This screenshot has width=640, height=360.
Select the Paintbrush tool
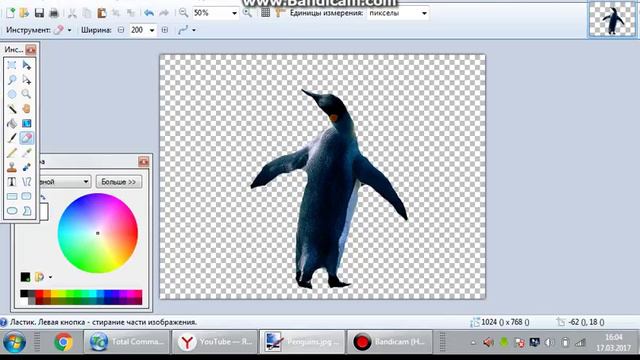click(x=12, y=138)
